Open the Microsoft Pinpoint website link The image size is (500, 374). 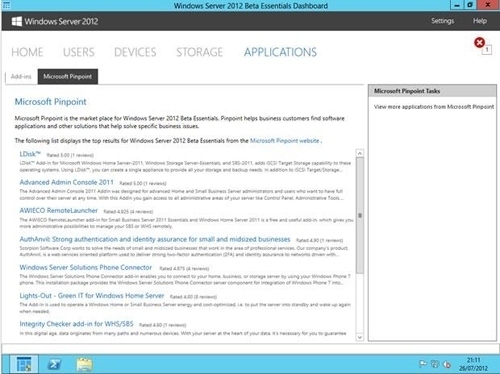[284, 141]
